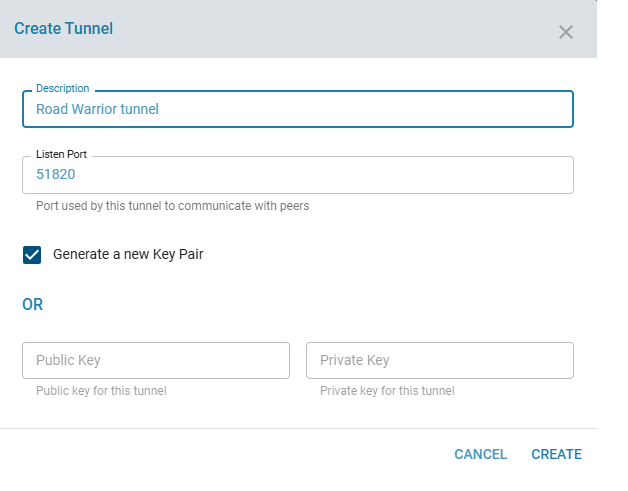The image size is (628, 491).
Task: Click the 'Create Tunnel' dialog title
Action: point(63,29)
